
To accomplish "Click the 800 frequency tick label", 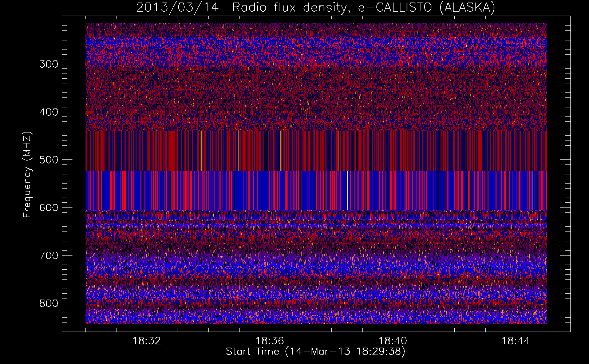I will 49,304.
